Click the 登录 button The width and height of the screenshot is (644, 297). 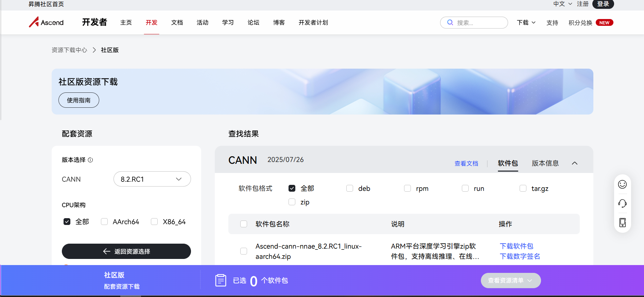click(x=603, y=4)
